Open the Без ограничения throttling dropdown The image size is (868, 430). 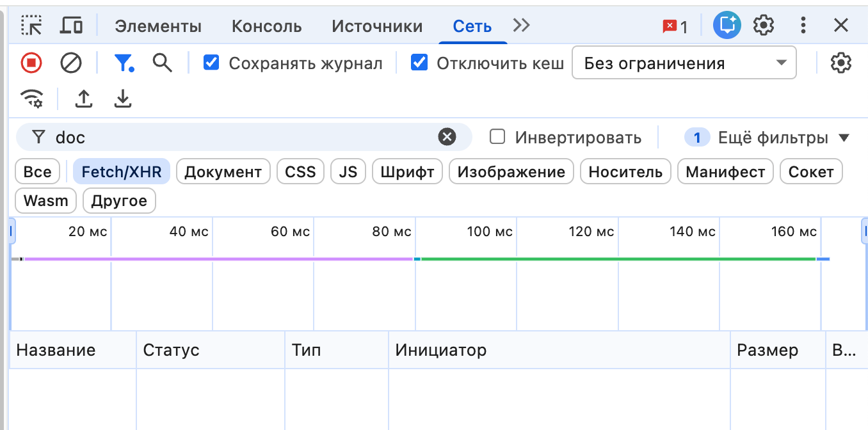684,63
